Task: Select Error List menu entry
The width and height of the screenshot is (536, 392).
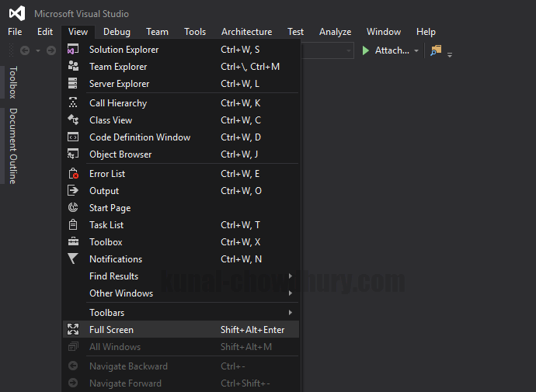Action: (181, 173)
